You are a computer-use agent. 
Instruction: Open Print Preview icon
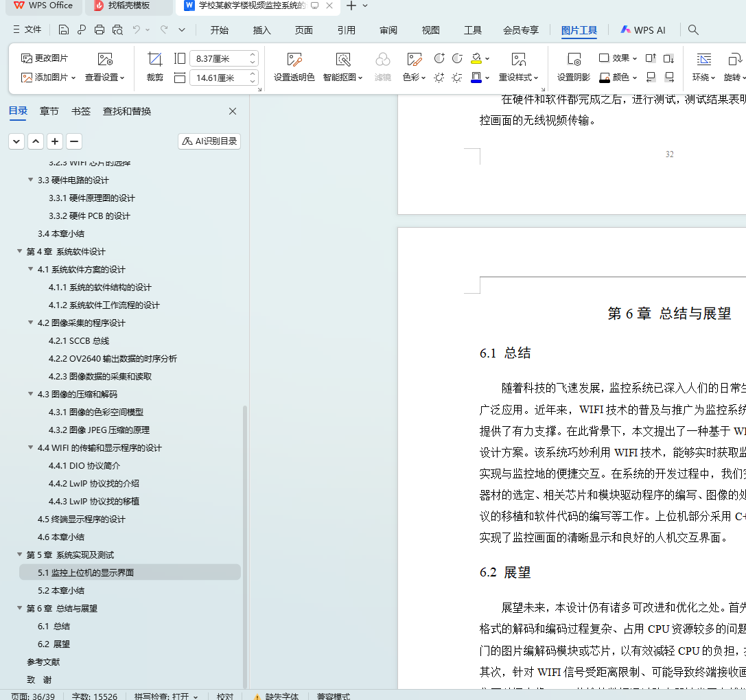click(117, 30)
